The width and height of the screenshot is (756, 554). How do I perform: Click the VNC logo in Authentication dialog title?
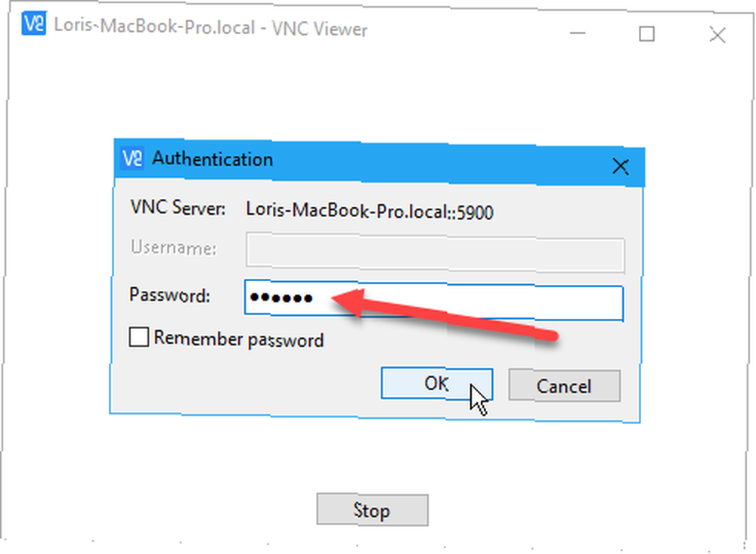tap(132, 158)
